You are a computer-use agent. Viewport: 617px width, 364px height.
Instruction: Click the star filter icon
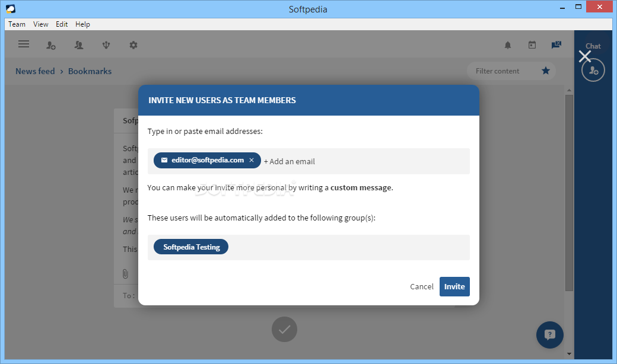point(545,71)
